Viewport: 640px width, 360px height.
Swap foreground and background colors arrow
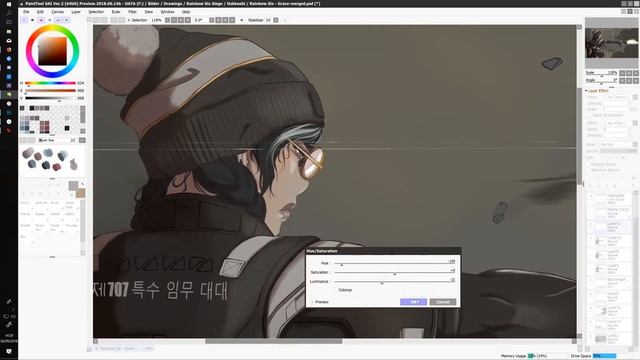(x=82, y=184)
